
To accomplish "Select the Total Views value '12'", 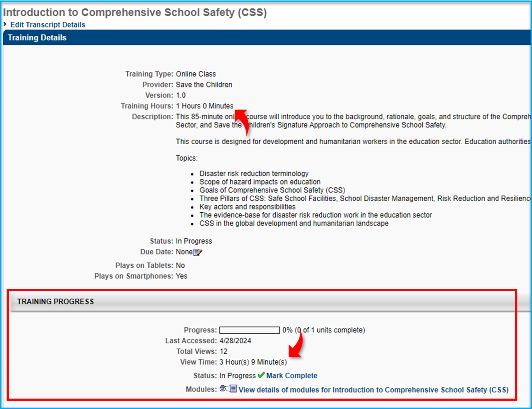I will tap(223, 351).
